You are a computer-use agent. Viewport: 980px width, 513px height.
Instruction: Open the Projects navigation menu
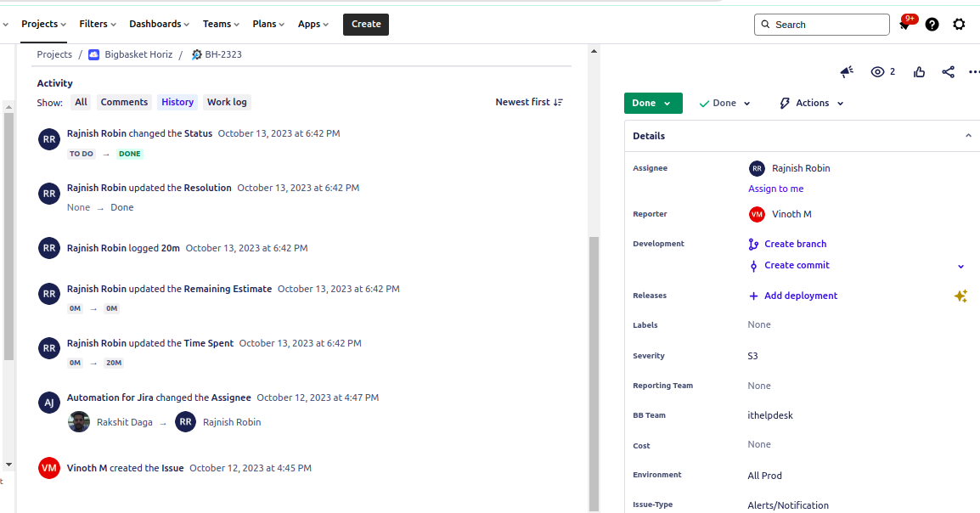[42, 24]
